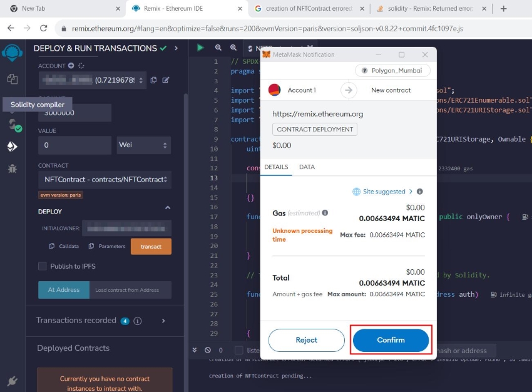532x392 pixels.
Task: Open the File explorer sidebar icon
Action: (13, 79)
